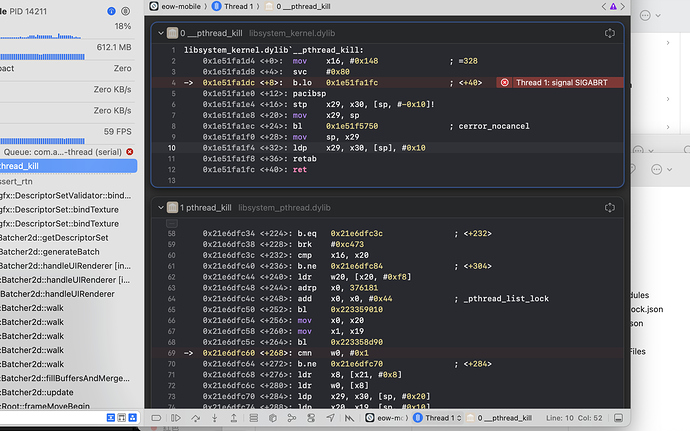Click the Step Out debug button

tap(234, 418)
